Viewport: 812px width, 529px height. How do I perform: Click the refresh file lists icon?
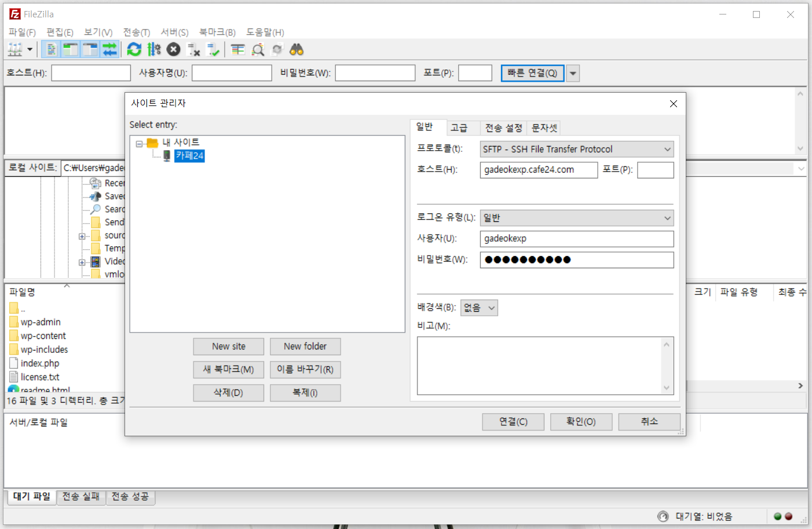tap(134, 50)
